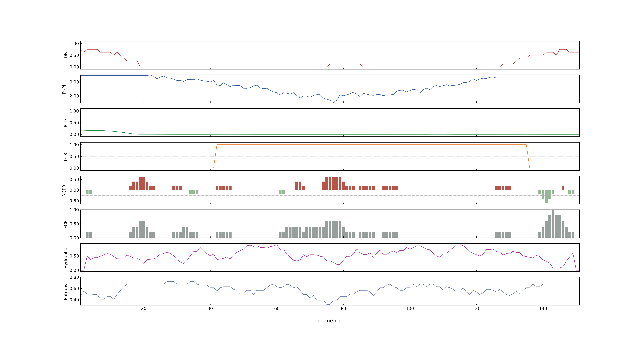Click the deepest green NCPR bar near 141
Screen dimensions: 644x343
(546, 196)
